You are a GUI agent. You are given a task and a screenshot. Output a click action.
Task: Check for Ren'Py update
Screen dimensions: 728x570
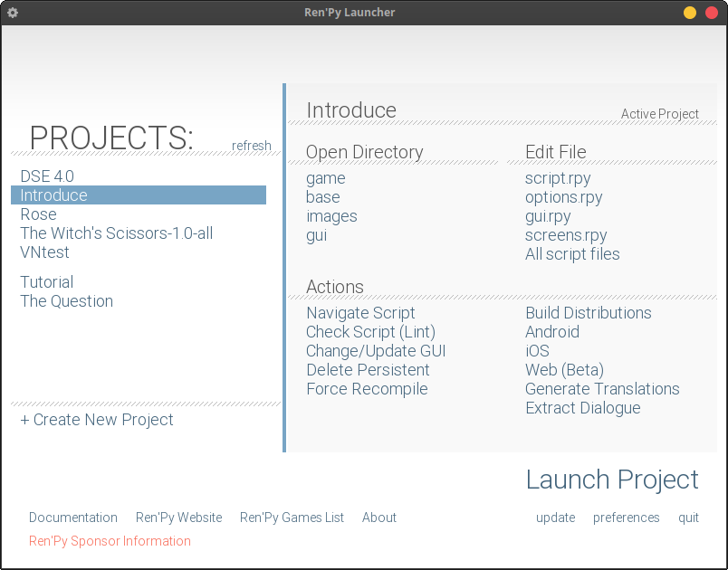point(555,518)
